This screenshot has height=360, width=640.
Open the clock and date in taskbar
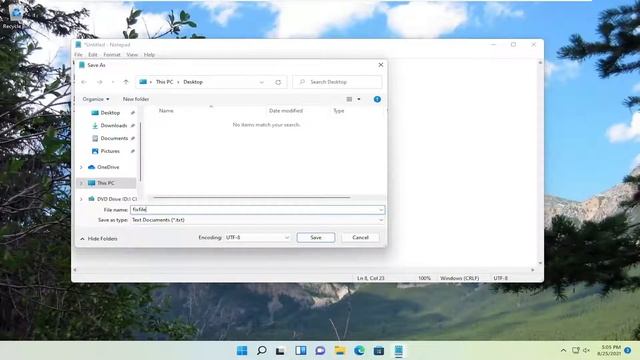(610, 350)
